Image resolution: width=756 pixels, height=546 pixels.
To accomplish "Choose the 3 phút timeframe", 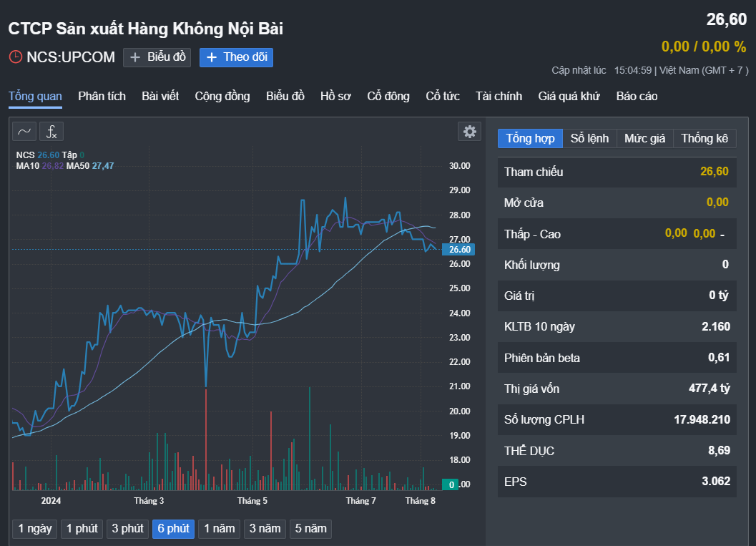I will pyautogui.click(x=128, y=529).
